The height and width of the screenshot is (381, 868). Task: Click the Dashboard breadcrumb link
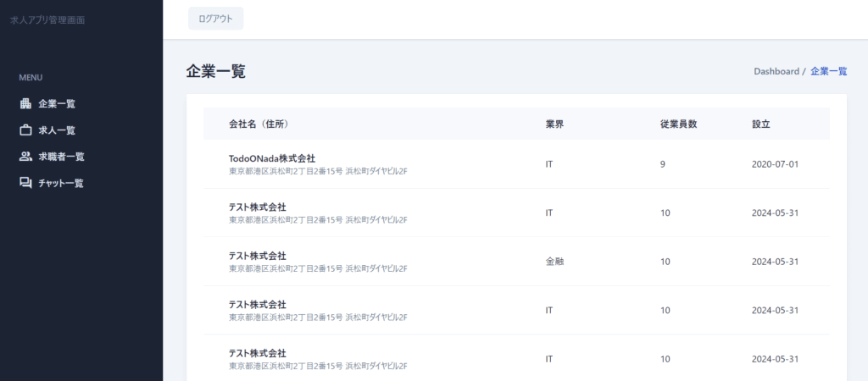coord(776,72)
